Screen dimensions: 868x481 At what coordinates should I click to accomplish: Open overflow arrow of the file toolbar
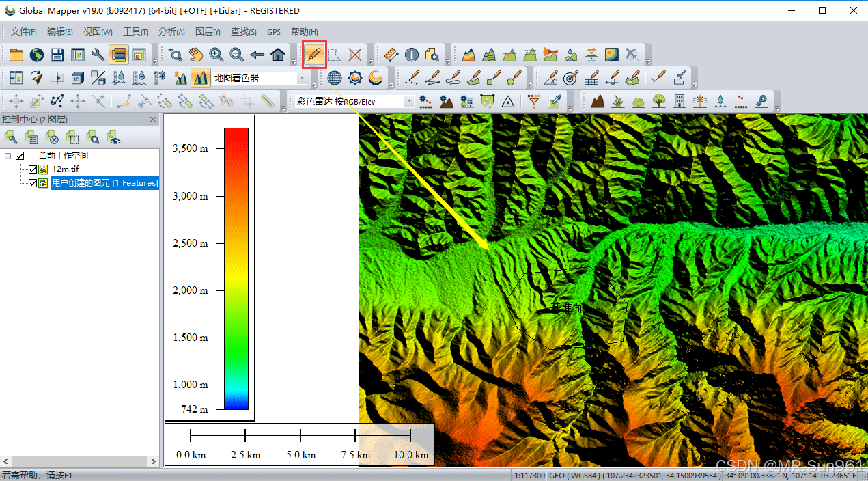pyautogui.click(x=155, y=61)
